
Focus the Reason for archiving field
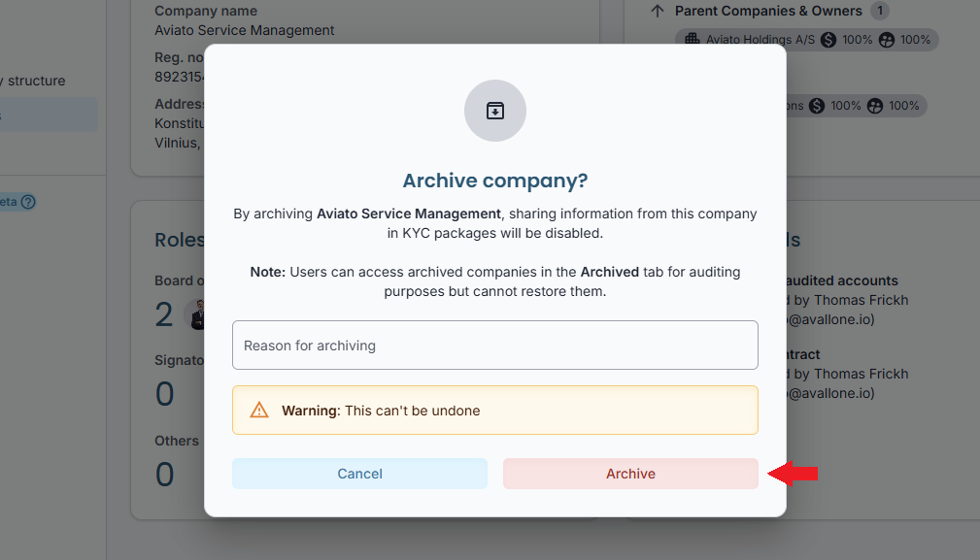coord(495,346)
